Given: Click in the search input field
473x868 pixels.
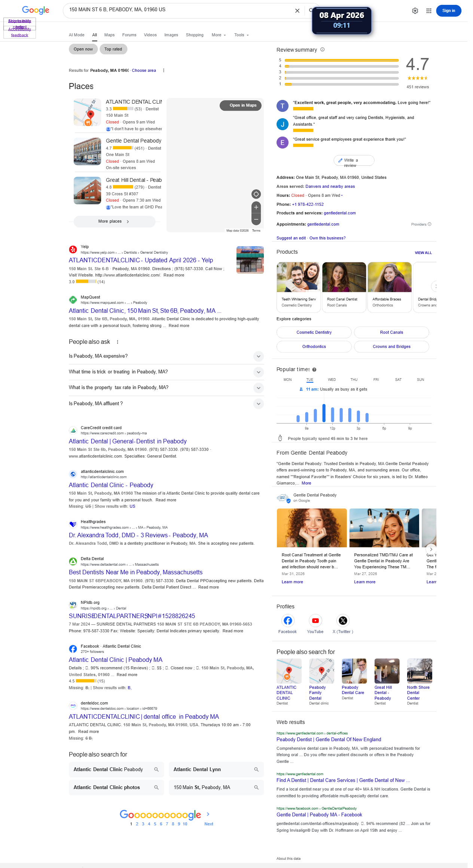Looking at the screenshot, I should (180, 10).
